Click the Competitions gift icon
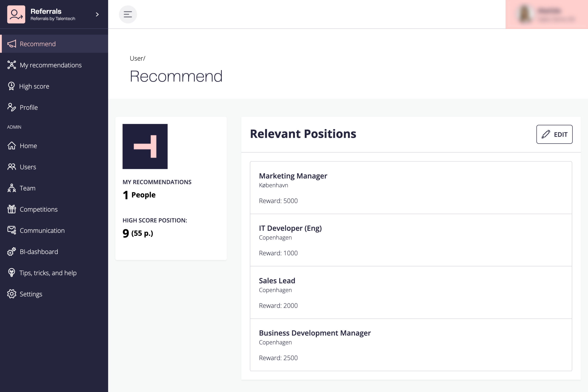This screenshot has height=392, width=588. tap(11, 209)
